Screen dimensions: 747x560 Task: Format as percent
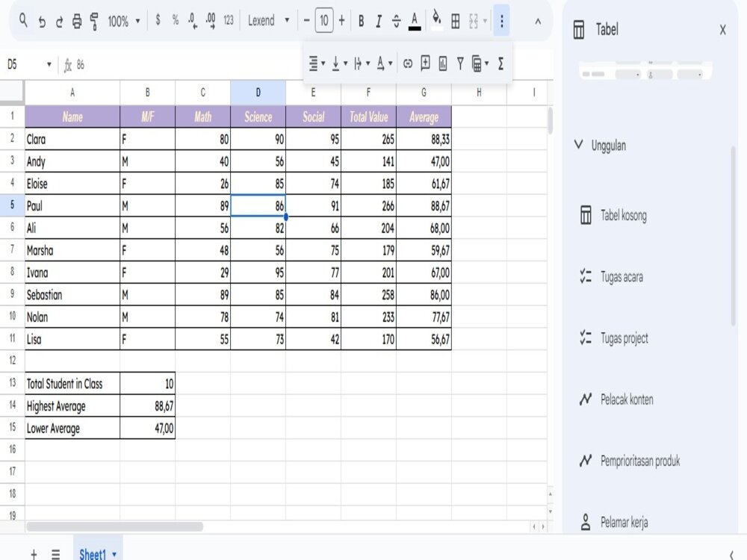(176, 20)
